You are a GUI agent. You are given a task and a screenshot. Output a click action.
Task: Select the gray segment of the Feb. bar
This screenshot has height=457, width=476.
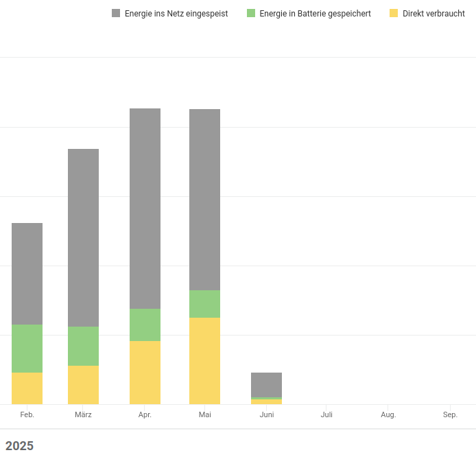point(27,274)
